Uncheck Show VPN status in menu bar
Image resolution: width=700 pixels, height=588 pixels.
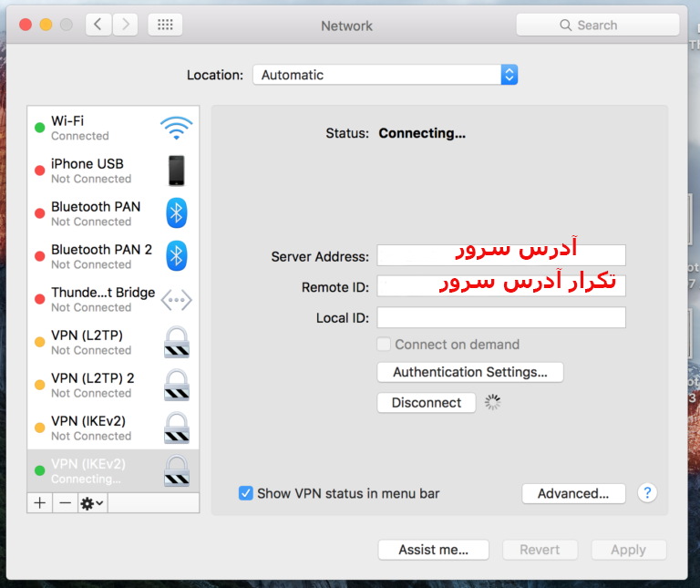[245, 493]
